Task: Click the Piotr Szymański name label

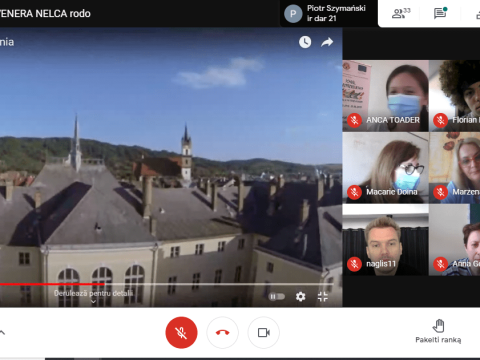Action: tap(336, 8)
